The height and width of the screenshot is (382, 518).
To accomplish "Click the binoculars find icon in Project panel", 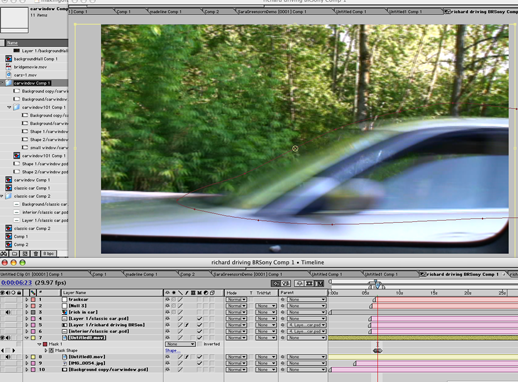I will (4, 254).
